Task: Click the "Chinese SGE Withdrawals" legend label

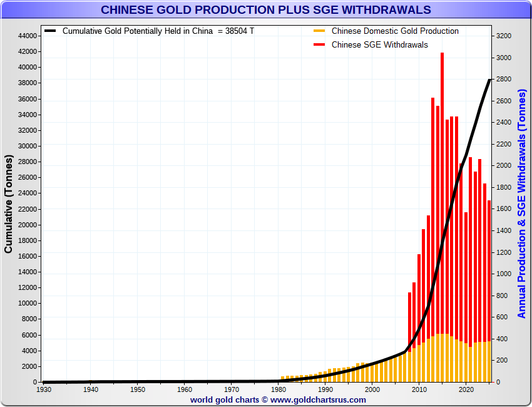Action: point(380,45)
